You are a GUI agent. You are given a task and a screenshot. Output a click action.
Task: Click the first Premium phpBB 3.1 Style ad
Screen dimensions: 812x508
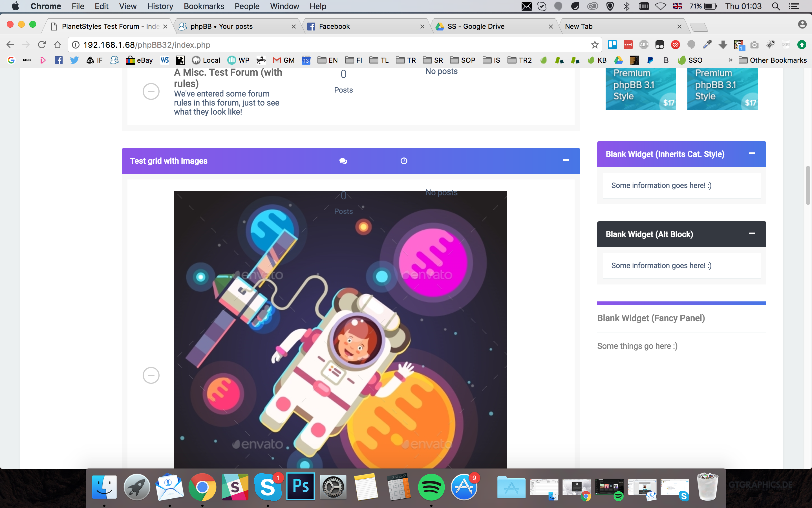point(641,89)
